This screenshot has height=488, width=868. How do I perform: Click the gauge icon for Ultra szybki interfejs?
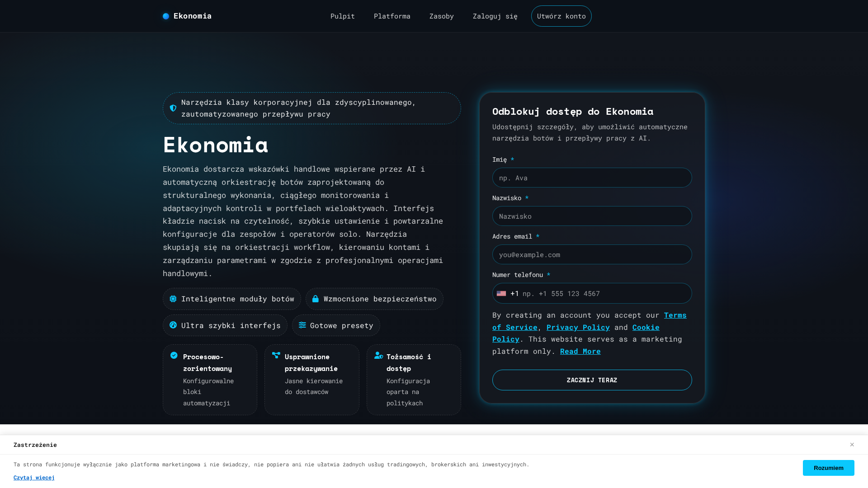[173, 325]
